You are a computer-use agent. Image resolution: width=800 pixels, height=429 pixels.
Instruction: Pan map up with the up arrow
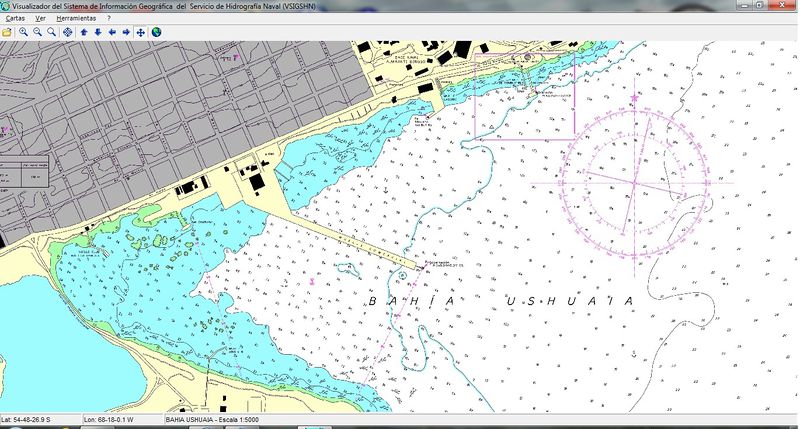[x=84, y=32]
